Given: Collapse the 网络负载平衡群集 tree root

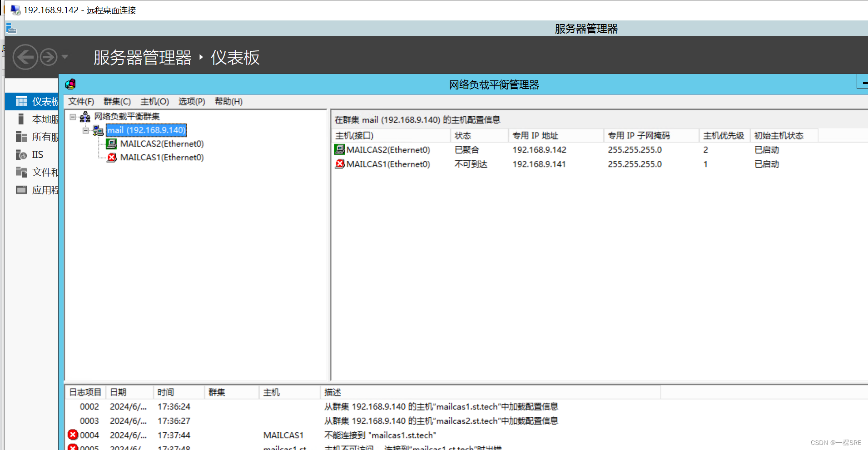Looking at the screenshot, I should [x=73, y=117].
